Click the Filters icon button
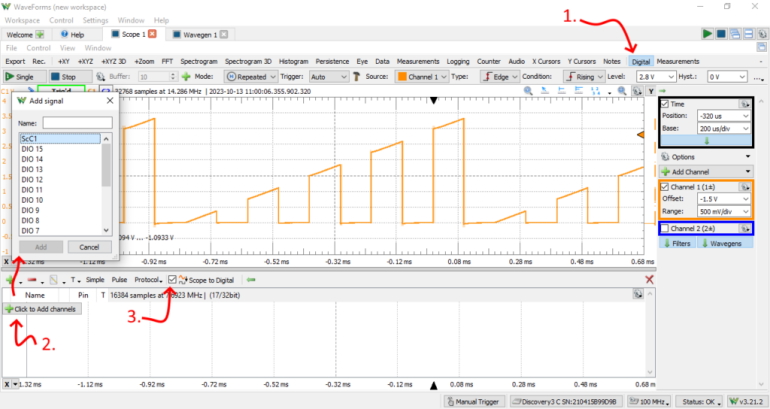 [x=676, y=243]
